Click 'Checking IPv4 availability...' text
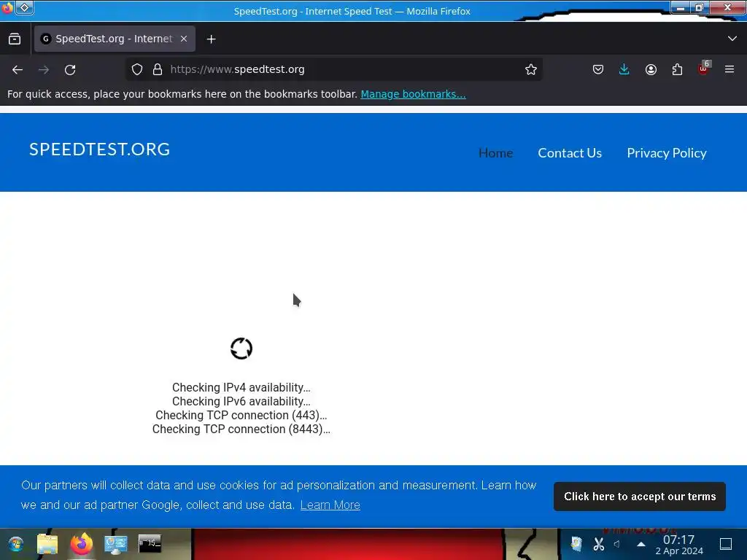 241,388
